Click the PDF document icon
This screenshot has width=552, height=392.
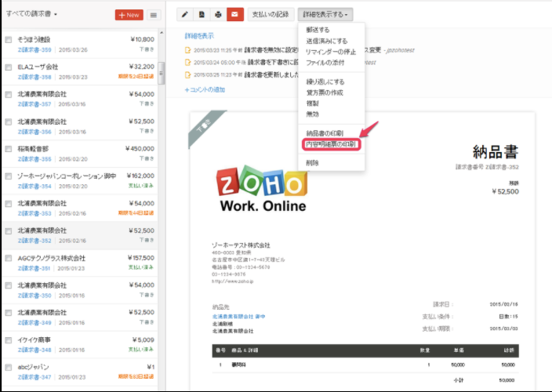tap(202, 14)
